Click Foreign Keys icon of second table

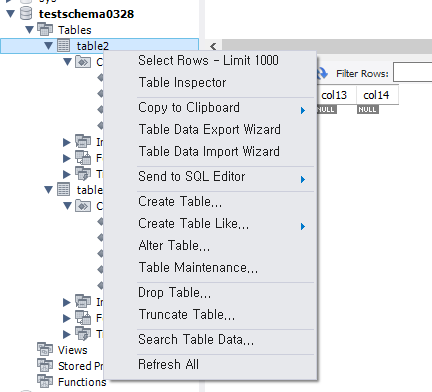83,317
